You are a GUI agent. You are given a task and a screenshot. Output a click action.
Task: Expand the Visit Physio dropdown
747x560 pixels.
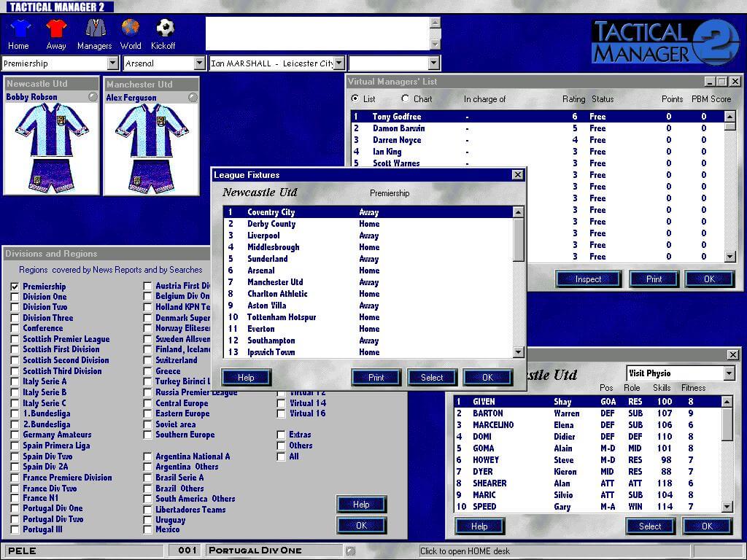(x=729, y=373)
